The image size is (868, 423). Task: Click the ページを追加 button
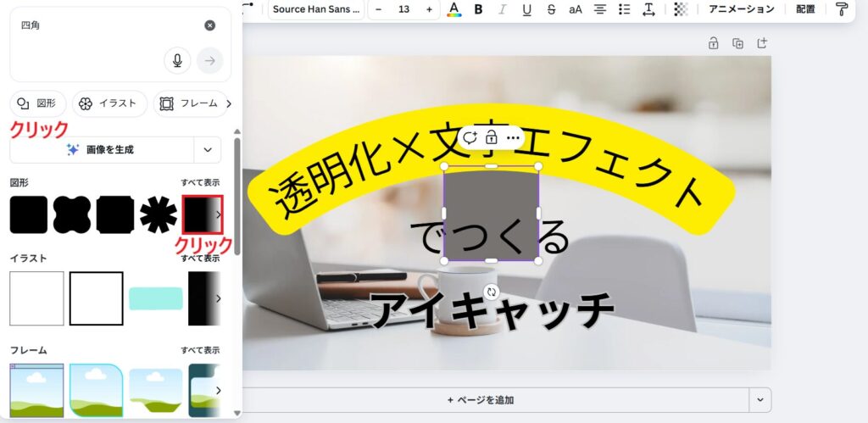click(480, 399)
